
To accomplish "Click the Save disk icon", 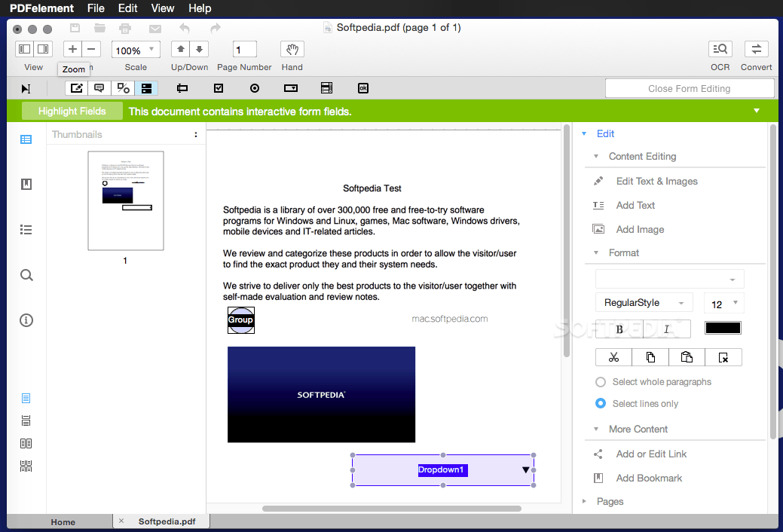I will click(x=75, y=28).
